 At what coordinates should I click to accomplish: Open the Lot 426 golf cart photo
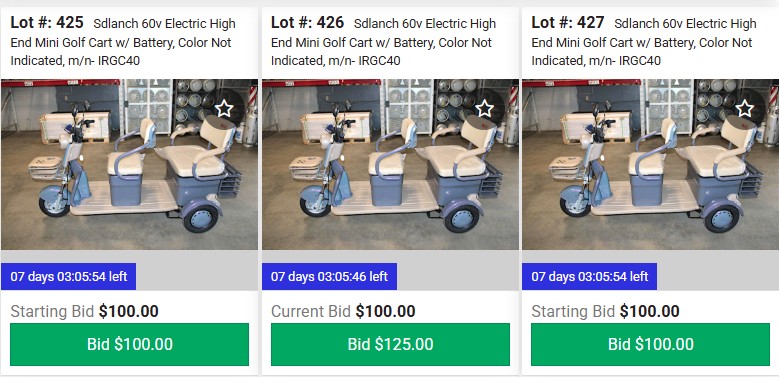(390, 164)
